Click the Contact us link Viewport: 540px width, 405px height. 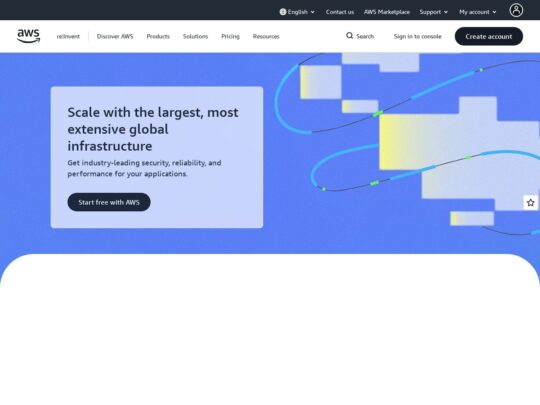point(340,12)
